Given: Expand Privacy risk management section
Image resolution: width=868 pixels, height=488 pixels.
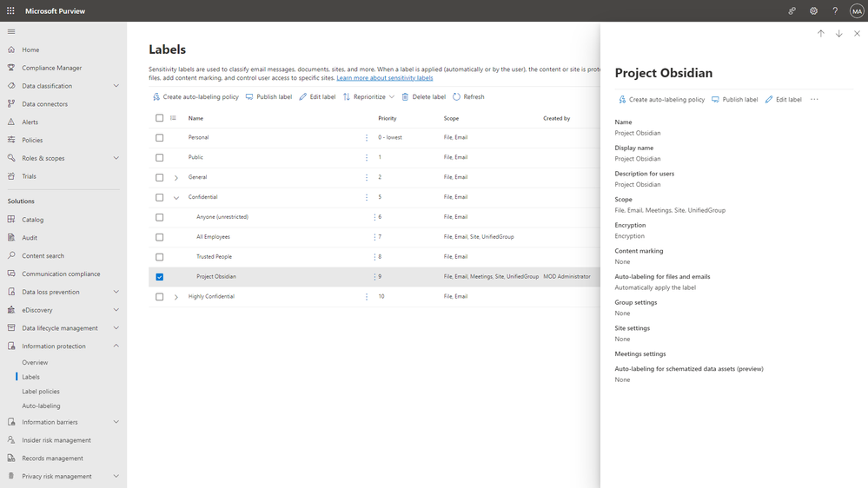Looking at the screenshot, I should [x=116, y=476].
